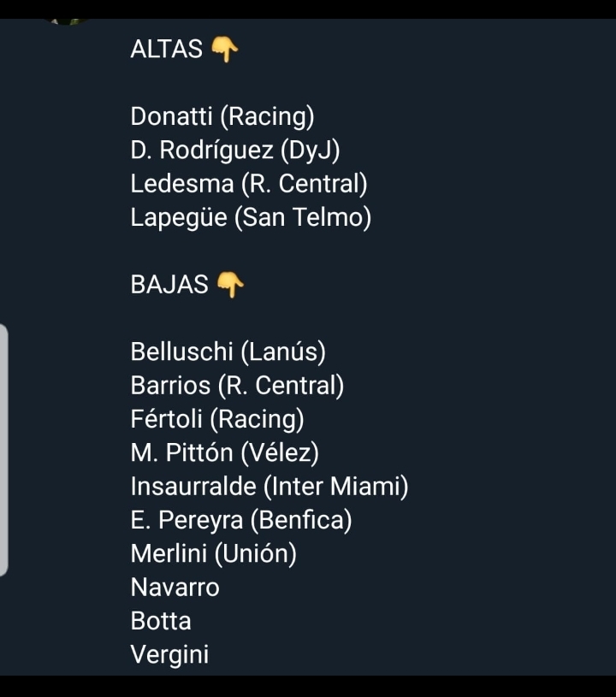The width and height of the screenshot is (616, 697).
Task: Tap the Botta name
Action: click(x=161, y=621)
